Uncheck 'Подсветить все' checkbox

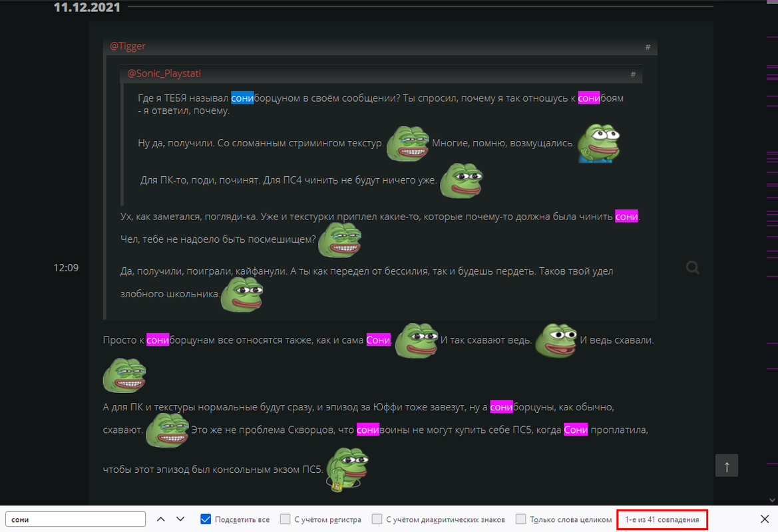click(206, 519)
